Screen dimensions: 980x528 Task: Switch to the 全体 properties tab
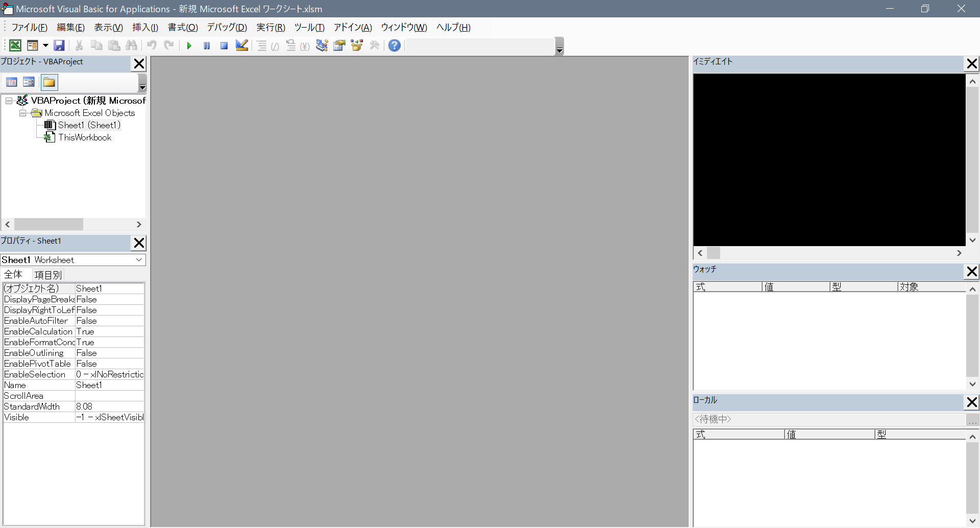coord(13,275)
